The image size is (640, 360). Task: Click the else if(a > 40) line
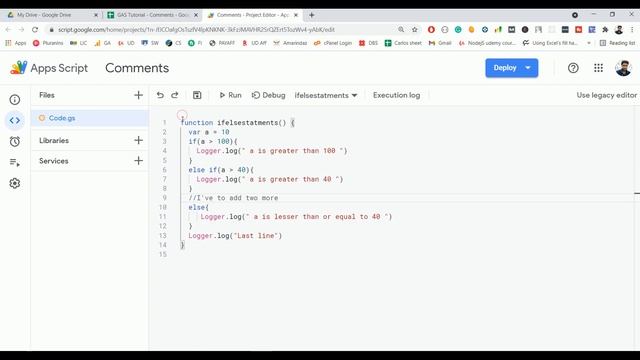[221, 169]
